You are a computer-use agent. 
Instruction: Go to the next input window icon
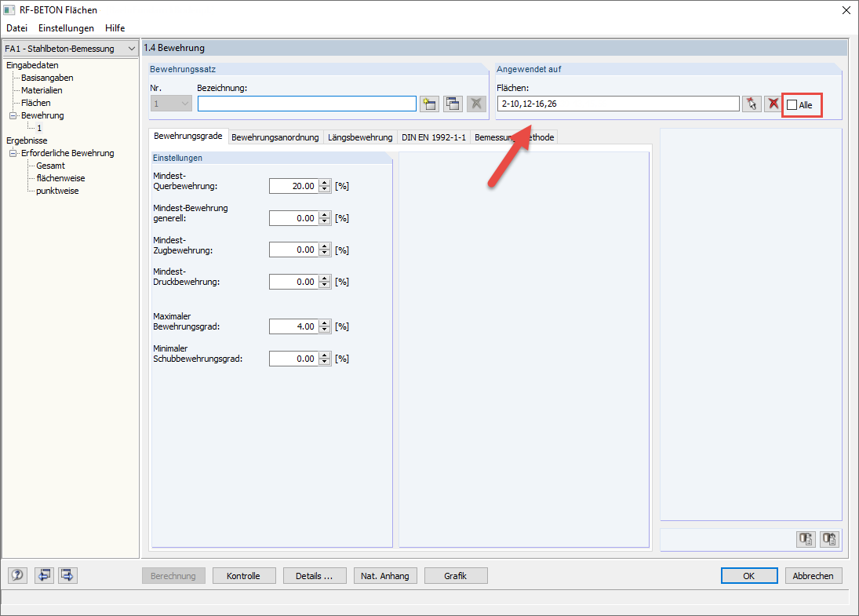(68, 575)
